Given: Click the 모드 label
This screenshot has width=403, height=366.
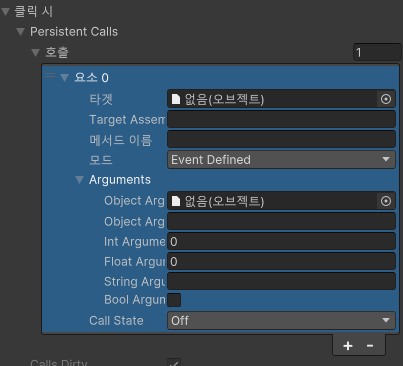Looking at the screenshot, I should pyautogui.click(x=101, y=160).
